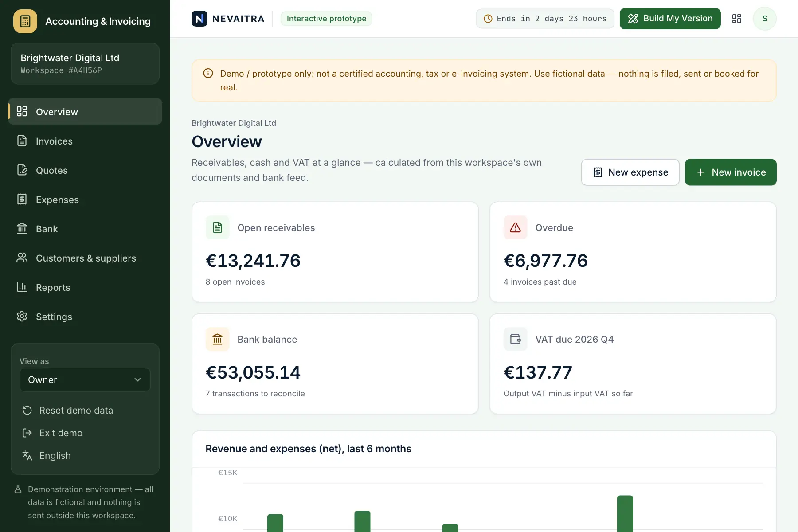The image size is (798, 532).
Task: Click the VAT due wallet icon
Action: [515, 339]
